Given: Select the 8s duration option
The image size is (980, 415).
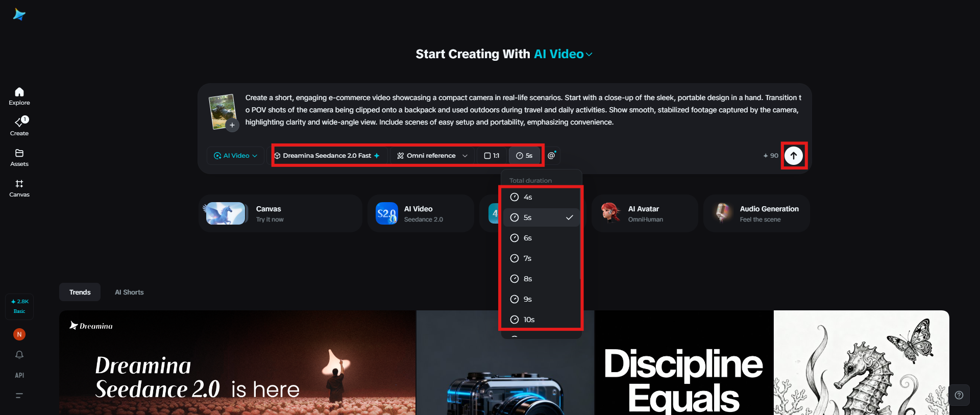Looking at the screenshot, I should (x=541, y=279).
